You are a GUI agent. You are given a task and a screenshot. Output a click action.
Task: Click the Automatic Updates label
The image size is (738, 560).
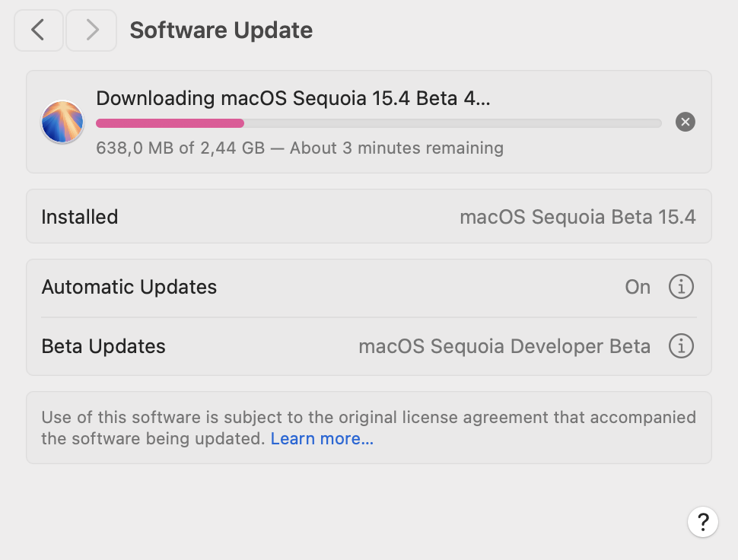[x=129, y=287]
